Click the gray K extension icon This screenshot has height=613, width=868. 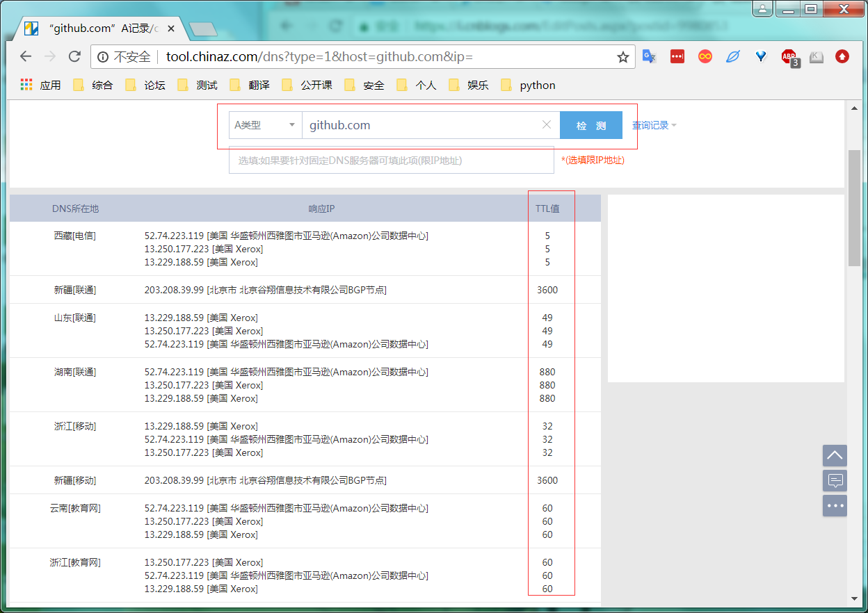click(817, 57)
